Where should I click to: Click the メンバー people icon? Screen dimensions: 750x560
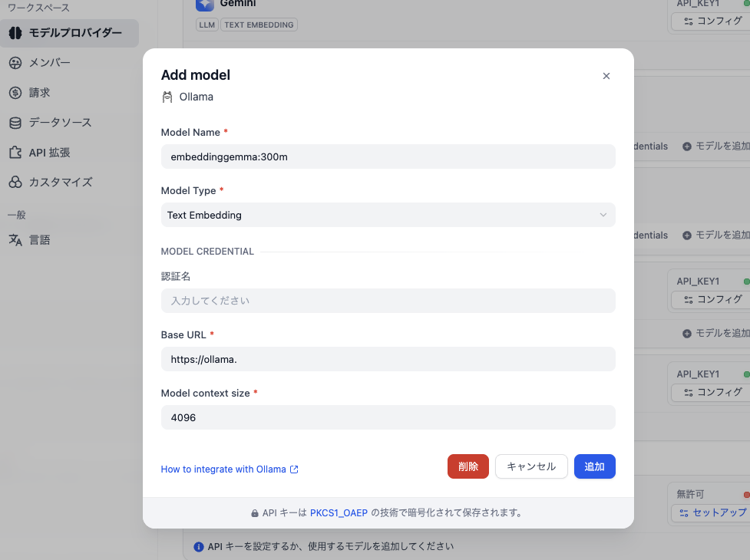coord(15,63)
